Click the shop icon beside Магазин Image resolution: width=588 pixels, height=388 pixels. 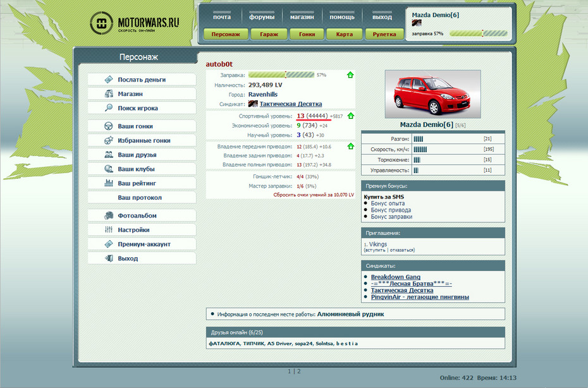pyautogui.click(x=108, y=94)
